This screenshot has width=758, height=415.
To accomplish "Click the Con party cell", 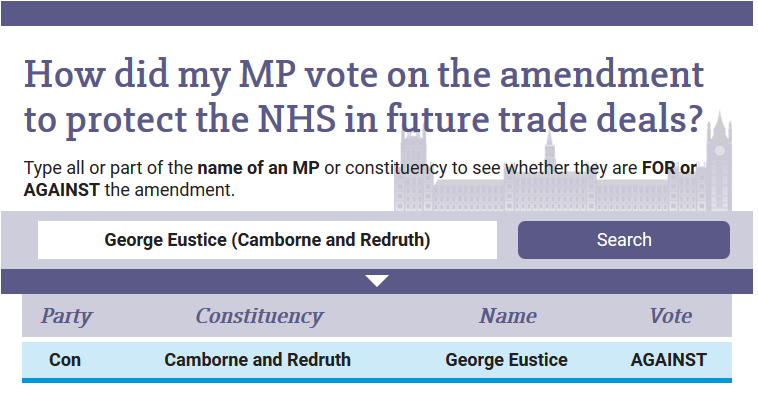I will coord(65,360).
